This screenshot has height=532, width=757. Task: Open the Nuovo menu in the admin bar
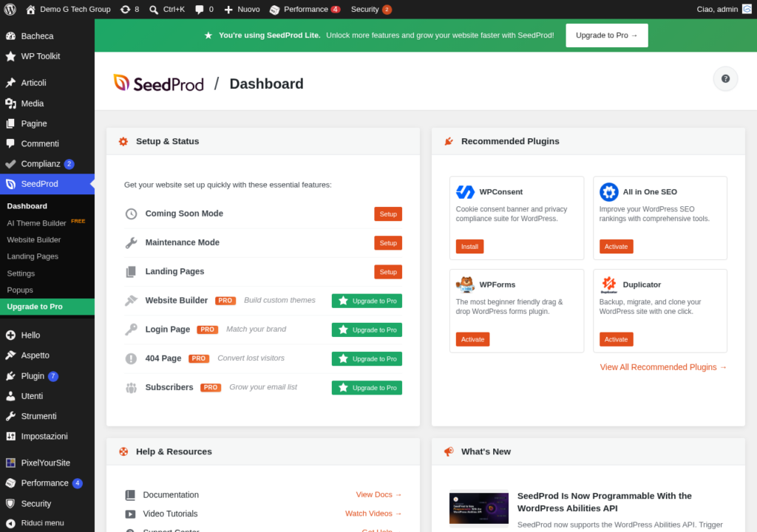pos(242,9)
